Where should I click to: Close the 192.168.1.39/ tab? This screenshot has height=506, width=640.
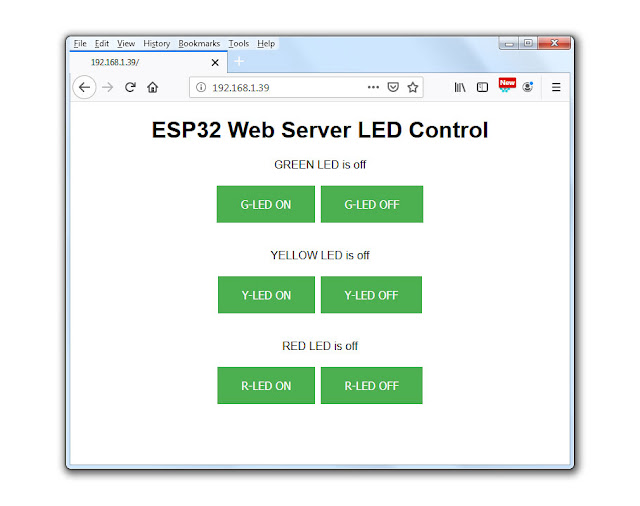(x=215, y=62)
